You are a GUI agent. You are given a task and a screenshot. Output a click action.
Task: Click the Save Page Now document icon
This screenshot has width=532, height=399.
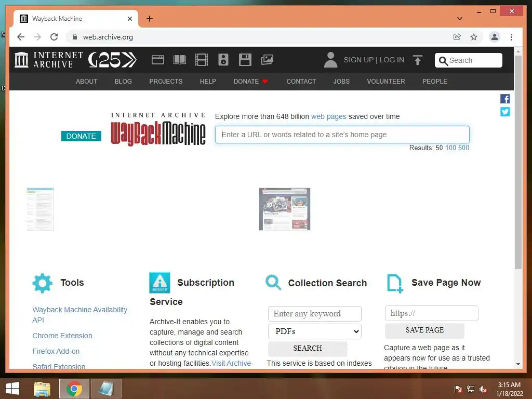(395, 283)
